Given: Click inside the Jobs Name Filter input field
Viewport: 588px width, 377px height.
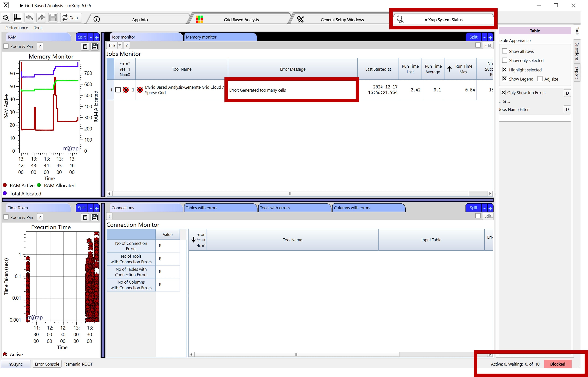Looking at the screenshot, I should pyautogui.click(x=535, y=118).
